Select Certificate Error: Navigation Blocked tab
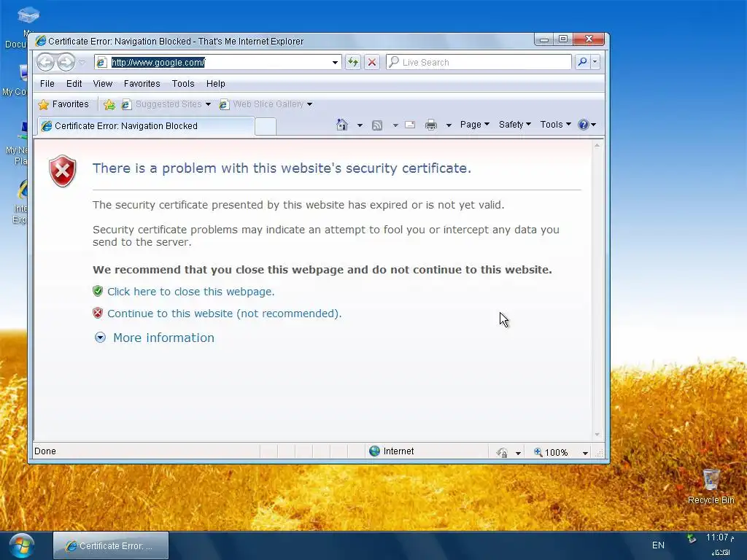This screenshot has width=747, height=560. [145, 125]
